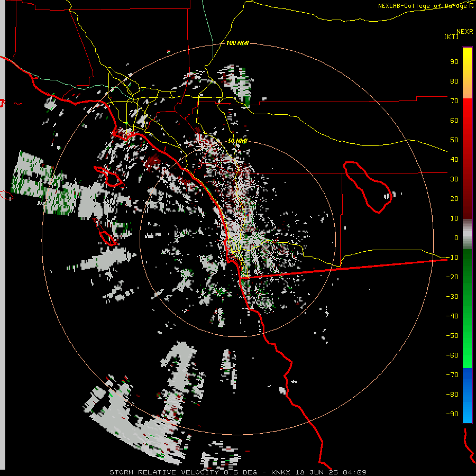Click the -20 value on velocity scale

click(x=452, y=277)
